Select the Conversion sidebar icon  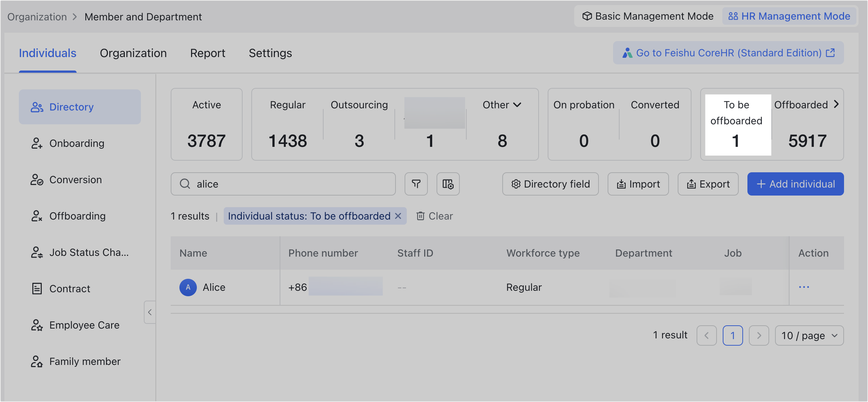[x=36, y=180]
